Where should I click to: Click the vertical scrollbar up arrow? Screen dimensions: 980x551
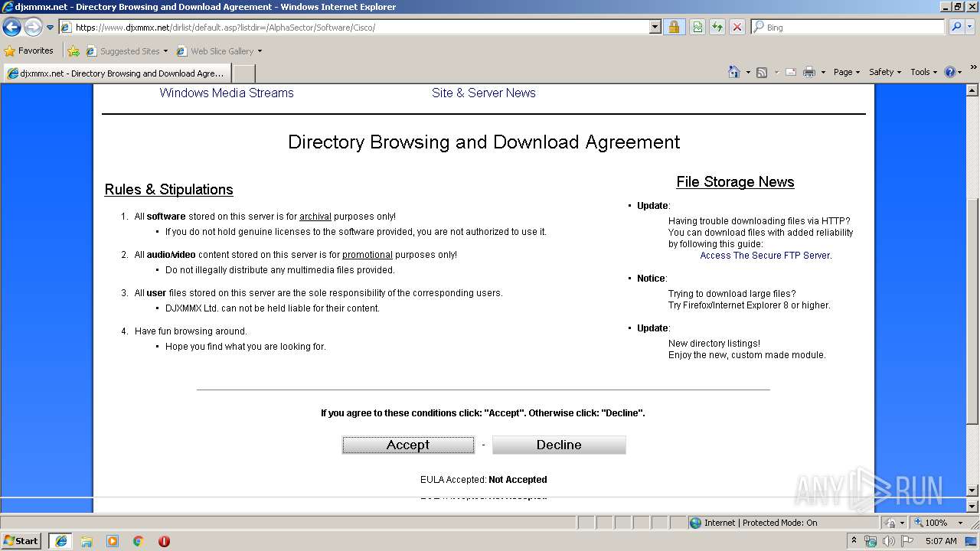tap(972, 90)
